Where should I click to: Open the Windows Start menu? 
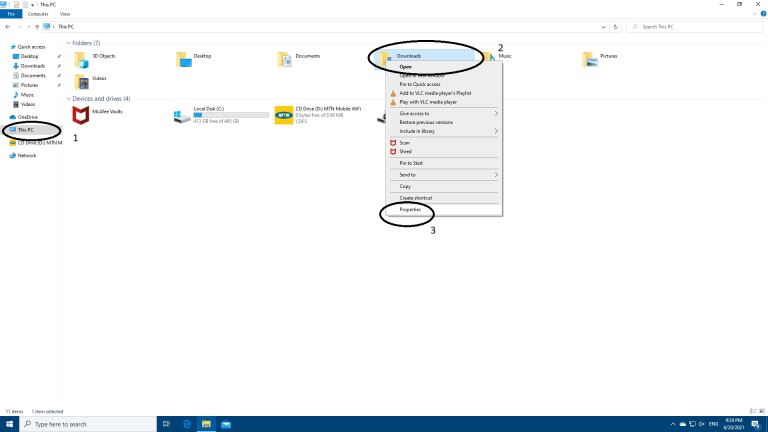(x=9, y=424)
